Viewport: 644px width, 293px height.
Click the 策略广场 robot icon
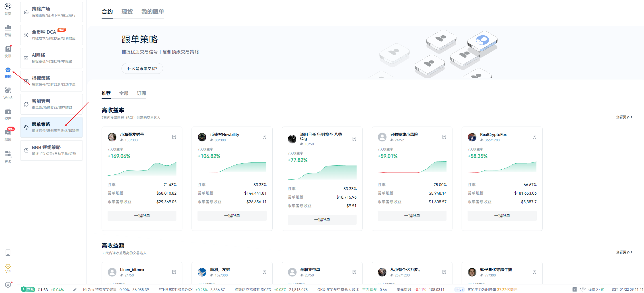pyautogui.click(x=26, y=12)
